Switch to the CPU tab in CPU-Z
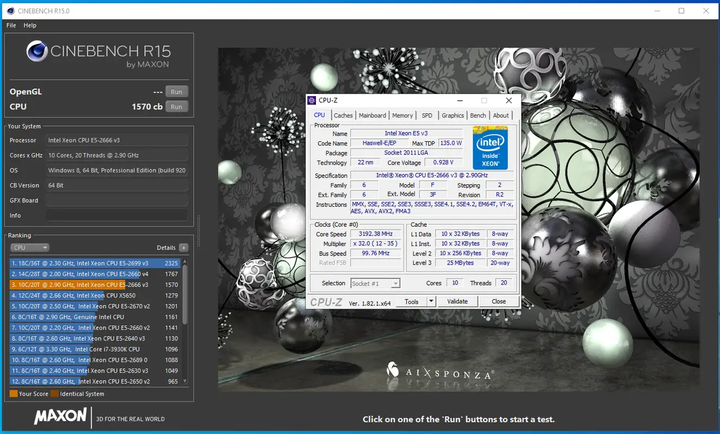Screen dimensions: 720x434 tap(319, 115)
